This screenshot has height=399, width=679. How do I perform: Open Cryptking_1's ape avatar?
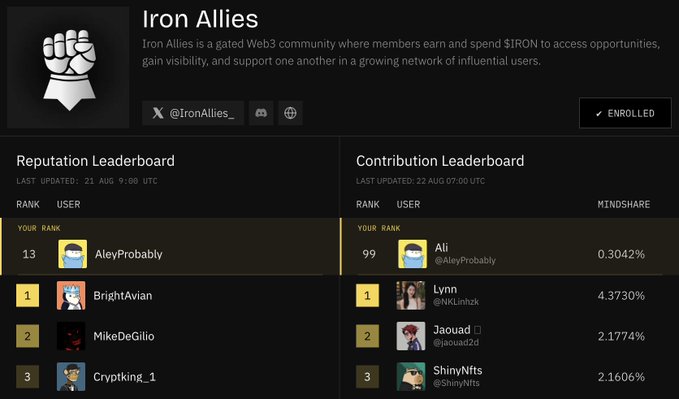click(x=71, y=376)
